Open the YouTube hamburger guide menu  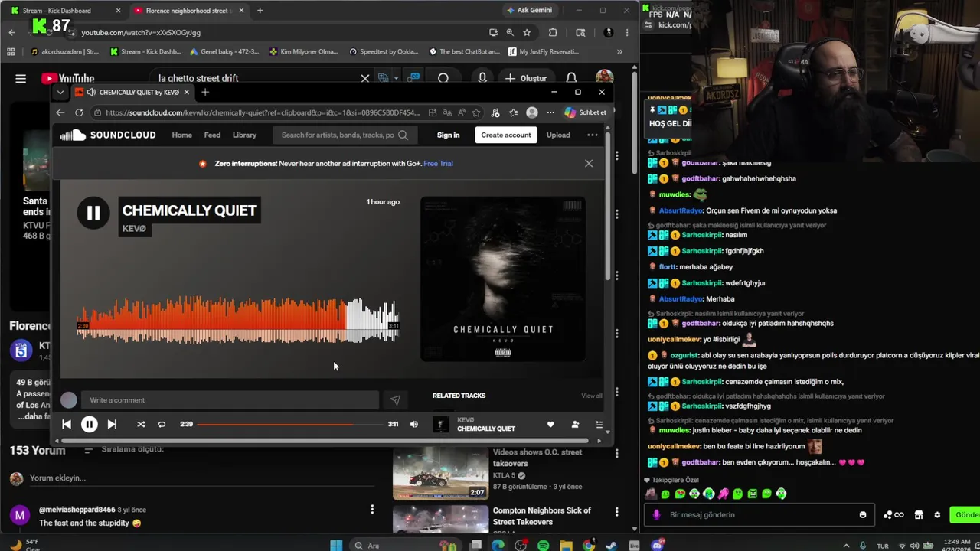(x=21, y=78)
